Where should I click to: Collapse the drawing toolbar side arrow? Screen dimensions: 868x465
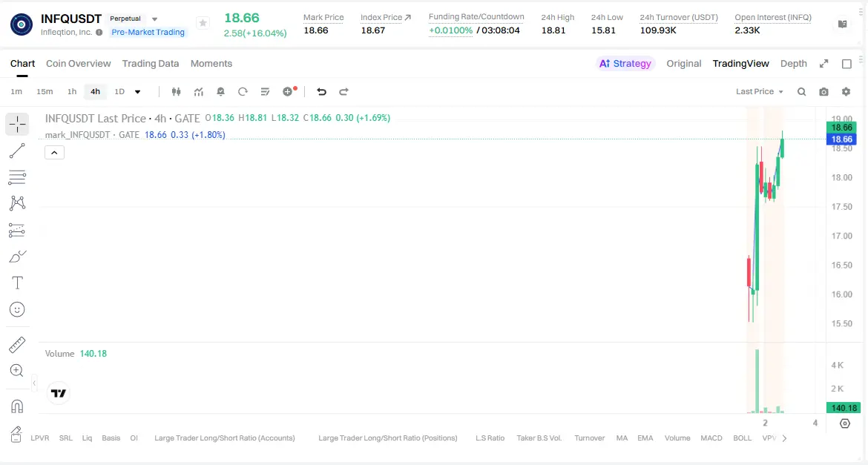34,383
